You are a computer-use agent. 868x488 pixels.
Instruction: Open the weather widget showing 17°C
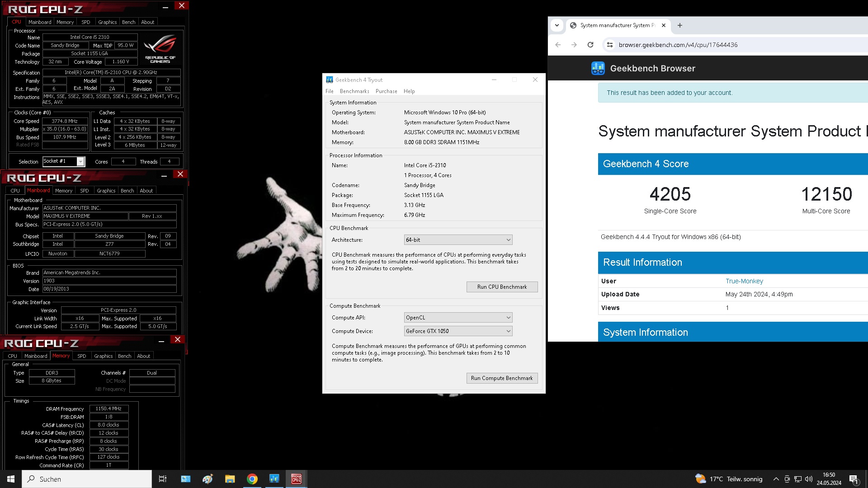[x=729, y=479]
